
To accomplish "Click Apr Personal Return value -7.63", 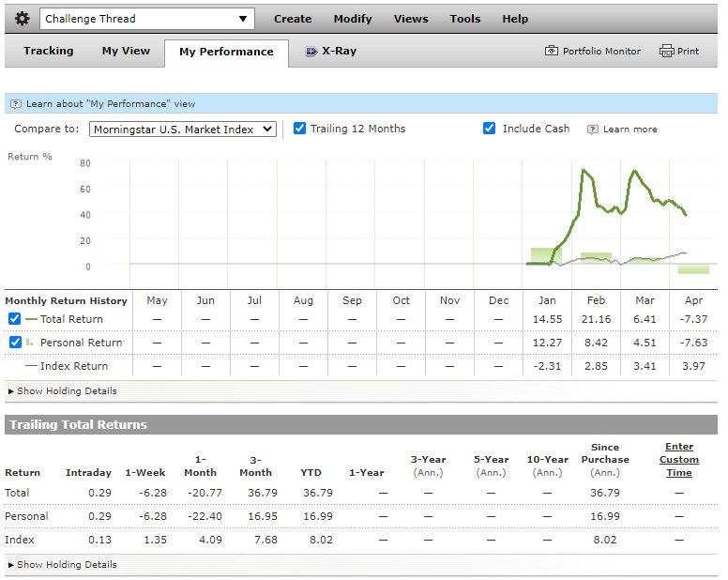I will 693,343.
